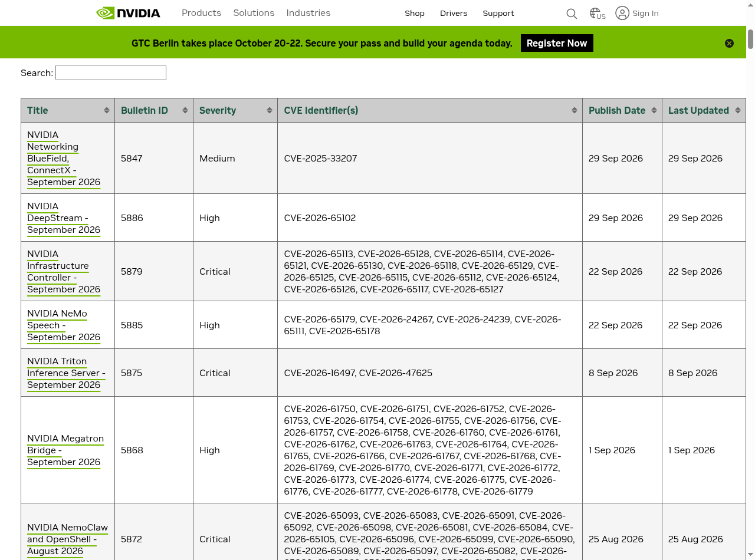
Task: Open the NVIDIA logo home link
Action: pyautogui.click(x=128, y=13)
